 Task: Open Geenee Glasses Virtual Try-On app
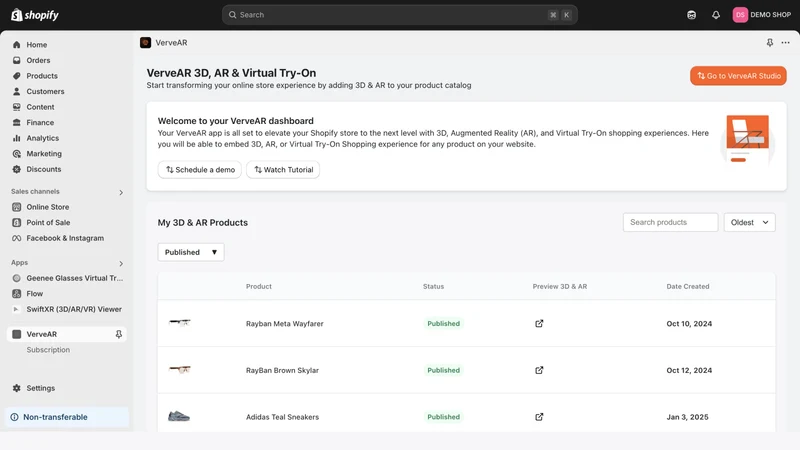pyautogui.click(x=74, y=278)
